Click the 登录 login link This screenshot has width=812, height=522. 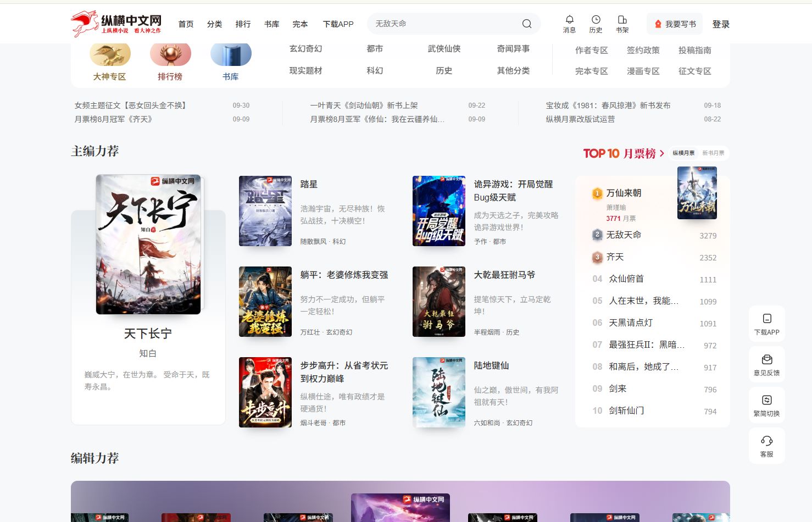[721, 24]
